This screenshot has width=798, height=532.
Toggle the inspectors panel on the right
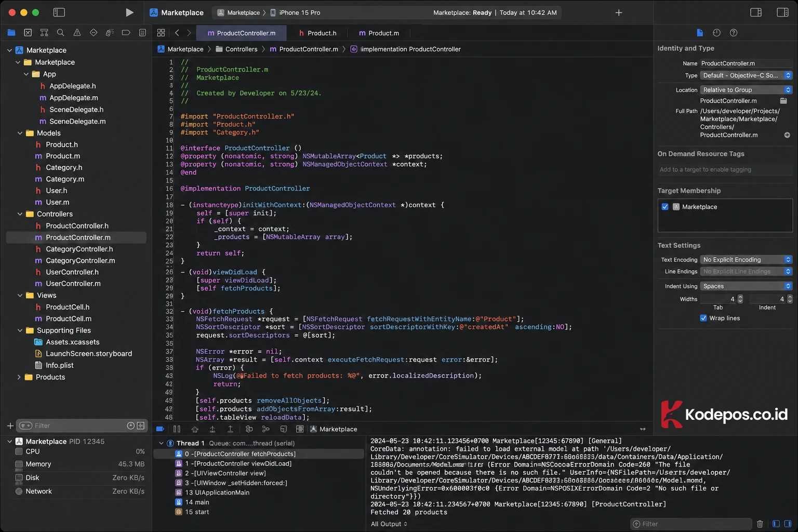tap(782, 12)
